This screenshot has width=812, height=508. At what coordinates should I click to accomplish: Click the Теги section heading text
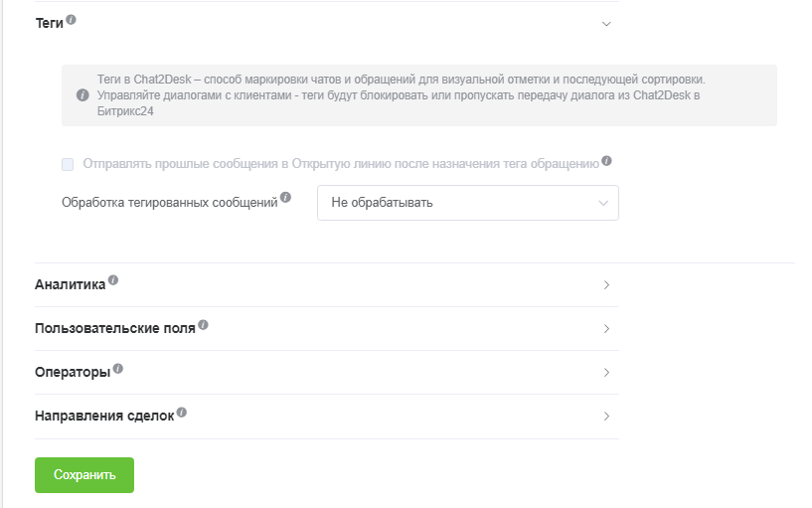pos(49,23)
